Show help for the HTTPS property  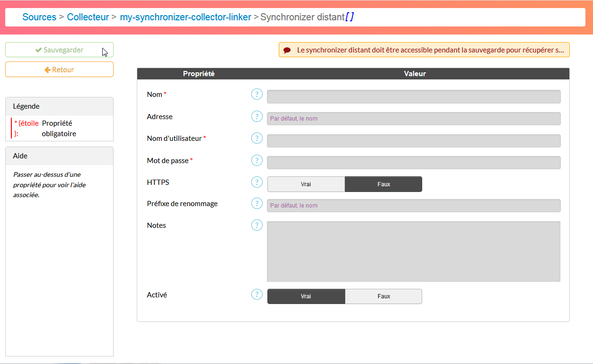(x=257, y=182)
